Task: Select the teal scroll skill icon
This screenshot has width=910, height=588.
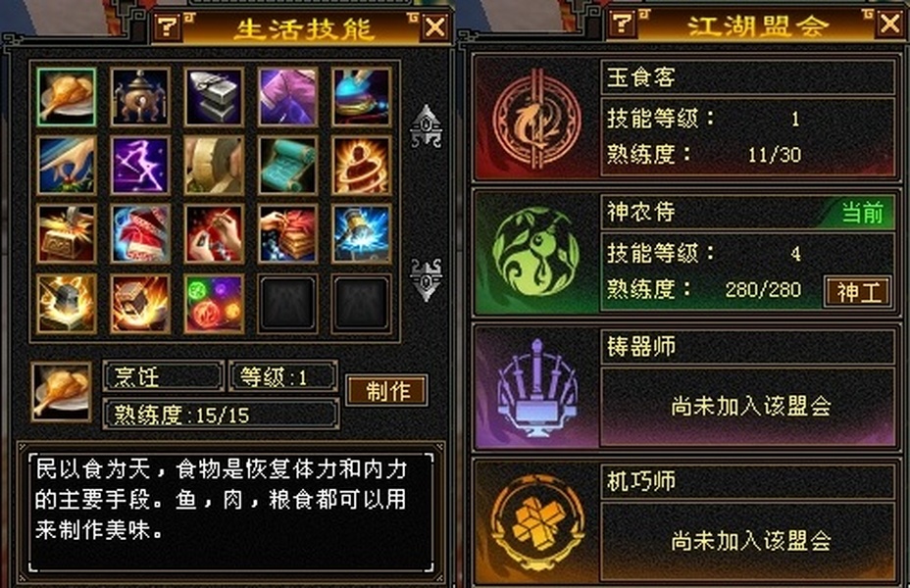Action: [x=287, y=166]
